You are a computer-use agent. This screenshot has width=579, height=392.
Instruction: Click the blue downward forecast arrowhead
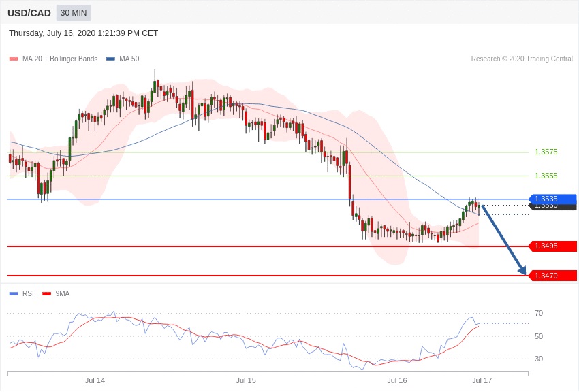pos(522,270)
